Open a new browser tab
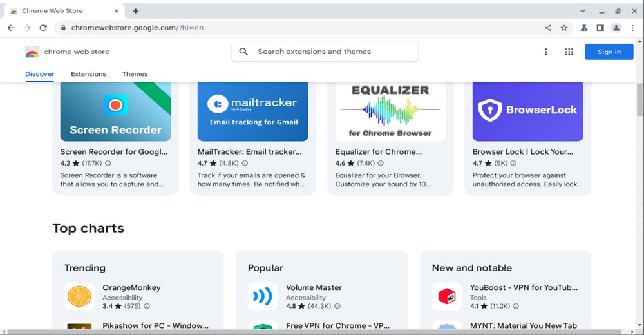This screenshot has width=644, height=335. pyautogui.click(x=135, y=11)
